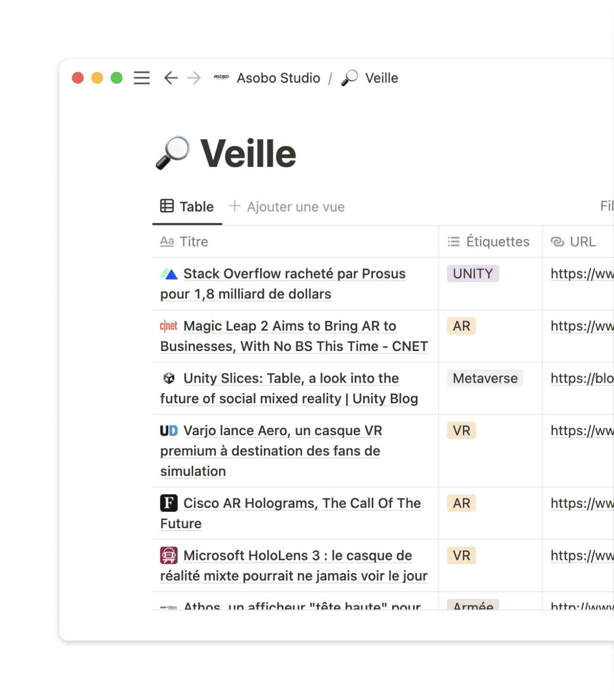
Task: Click the Asobo Studio icon in the breadcrumb
Action: 221,78
